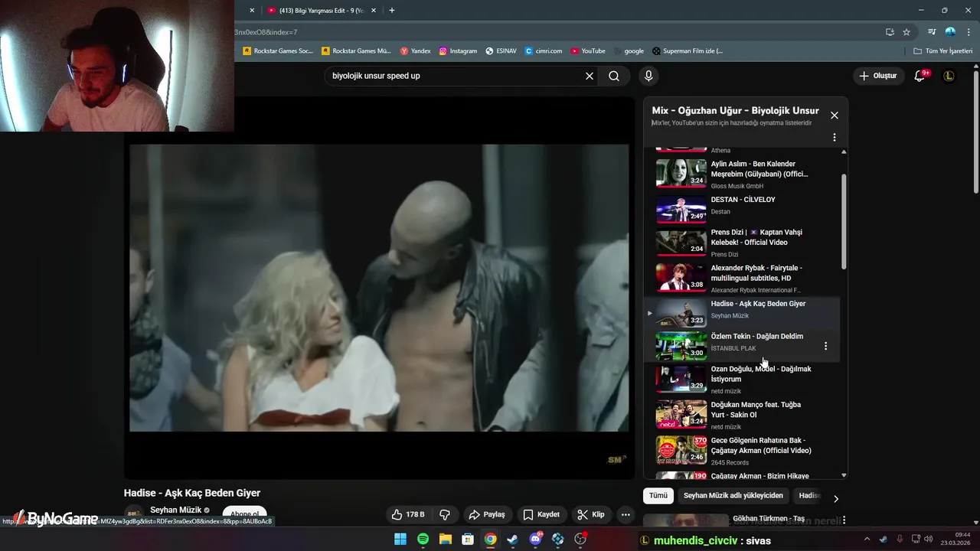Screen dimensions: 980x551
Task: Dislike the Hadise video
Action: 445,514
